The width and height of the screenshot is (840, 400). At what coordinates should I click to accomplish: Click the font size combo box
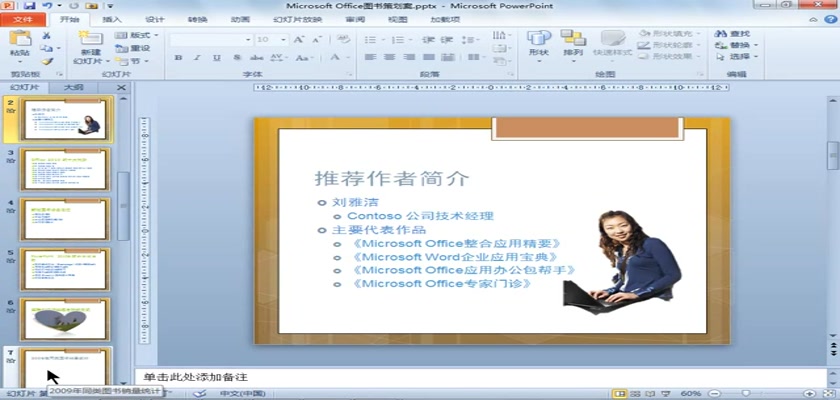point(272,40)
